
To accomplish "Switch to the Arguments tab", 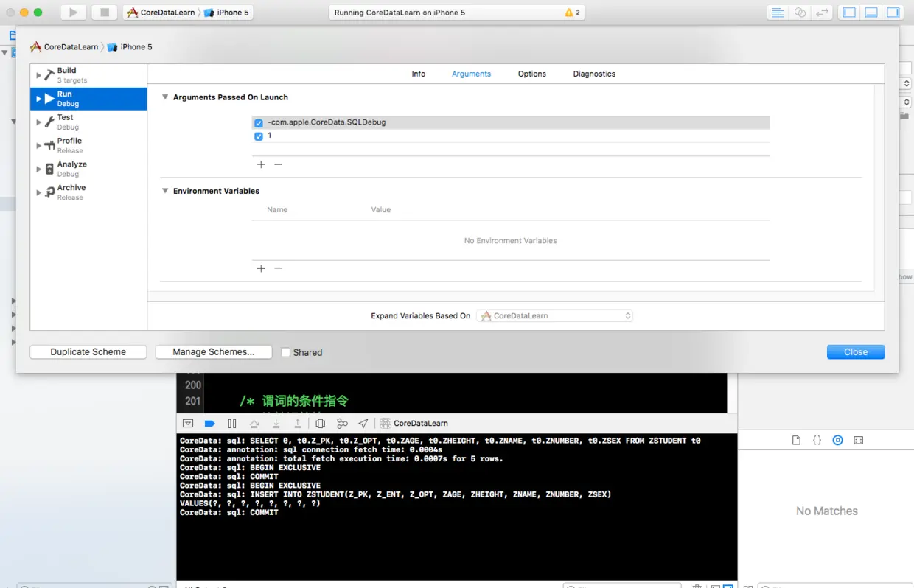I will coord(472,74).
